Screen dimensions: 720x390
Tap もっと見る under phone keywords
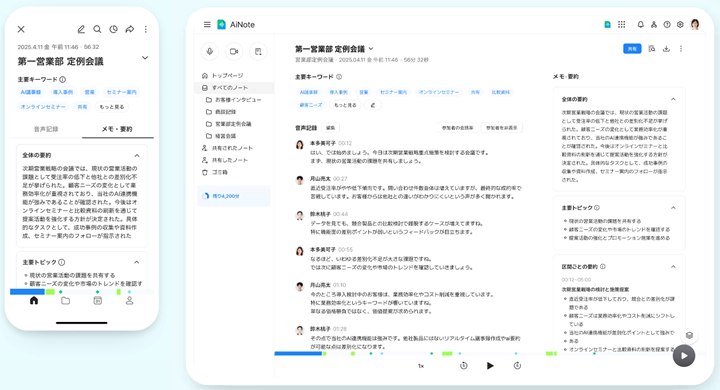112,107
